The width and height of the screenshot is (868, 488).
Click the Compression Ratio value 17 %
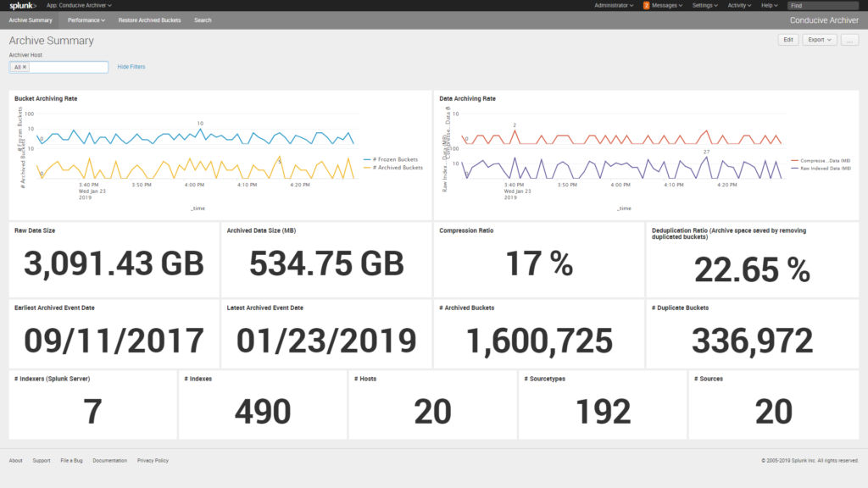539,263
